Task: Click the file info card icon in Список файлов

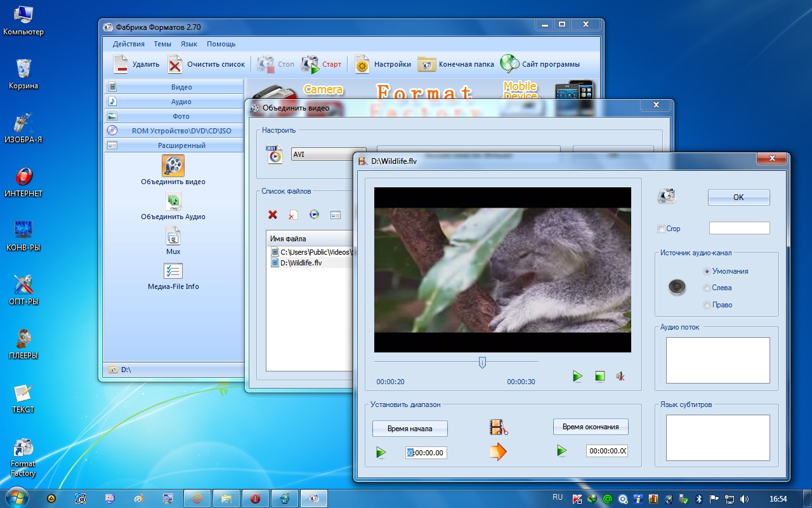Action: (336, 215)
